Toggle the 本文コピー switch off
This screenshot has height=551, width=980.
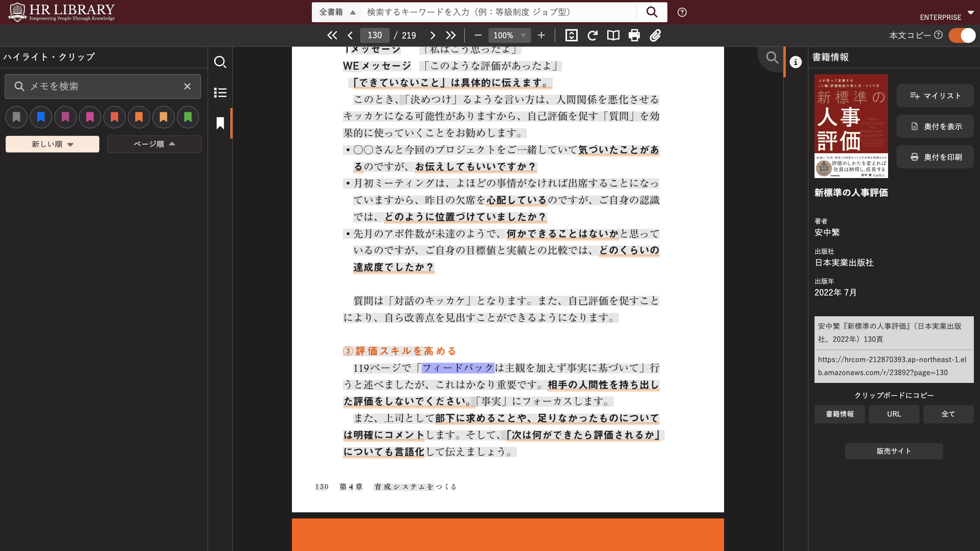(962, 35)
